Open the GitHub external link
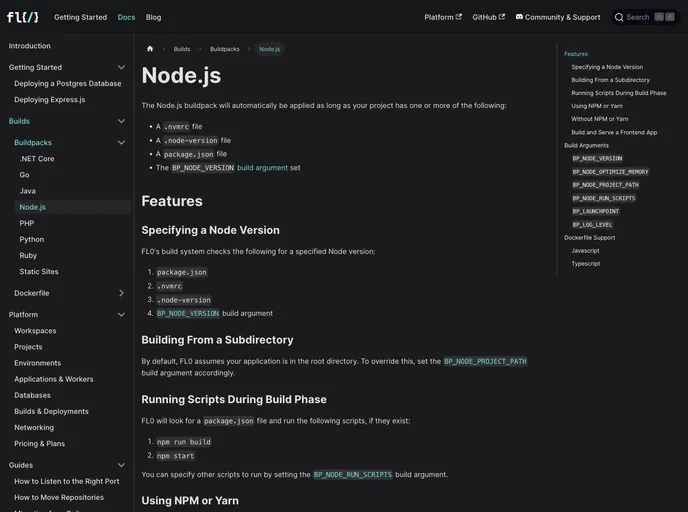 488,17
